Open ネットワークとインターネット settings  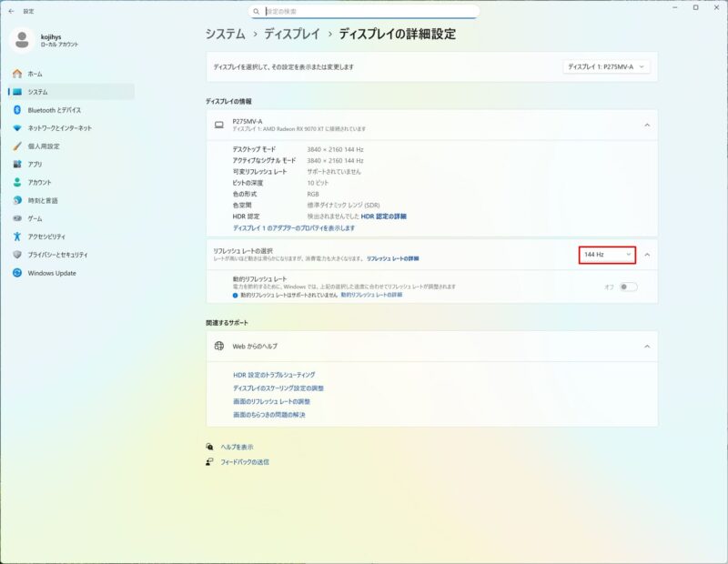click(72, 128)
